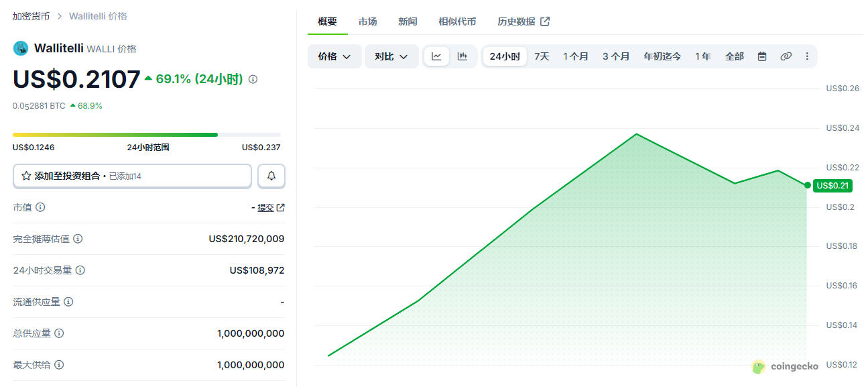The height and width of the screenshot is (387, 868).
Task: Click the 68.9% BTC change text
Action: point(90,106)
